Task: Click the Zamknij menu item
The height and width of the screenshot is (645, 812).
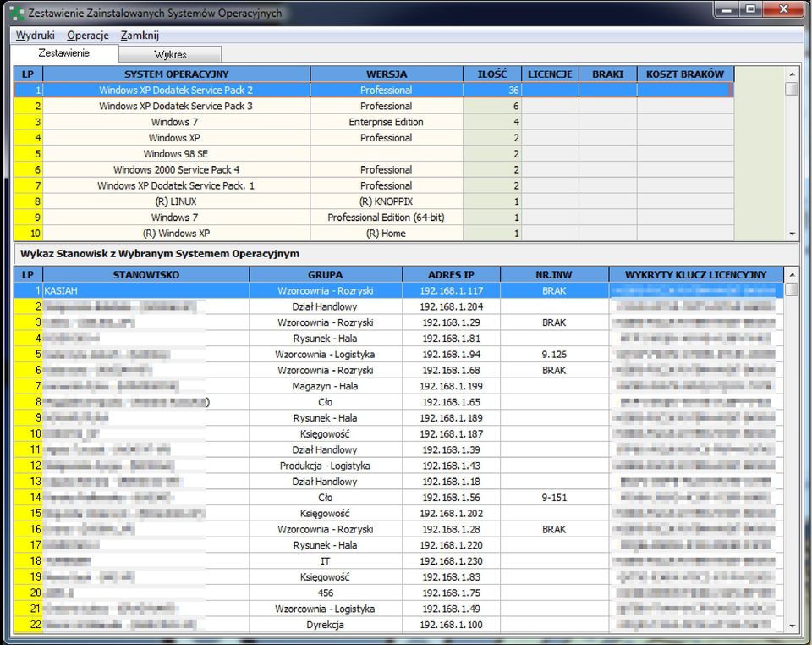Action: (x=140, y=36)
